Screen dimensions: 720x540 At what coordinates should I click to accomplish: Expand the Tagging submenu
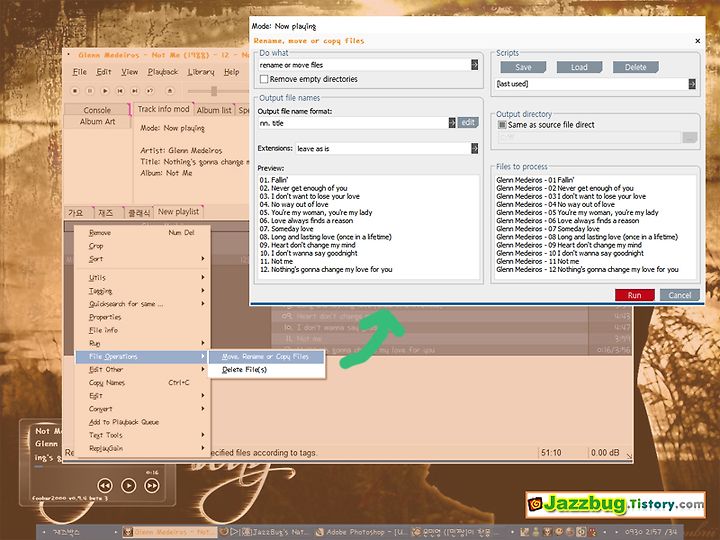click(143, 291)
